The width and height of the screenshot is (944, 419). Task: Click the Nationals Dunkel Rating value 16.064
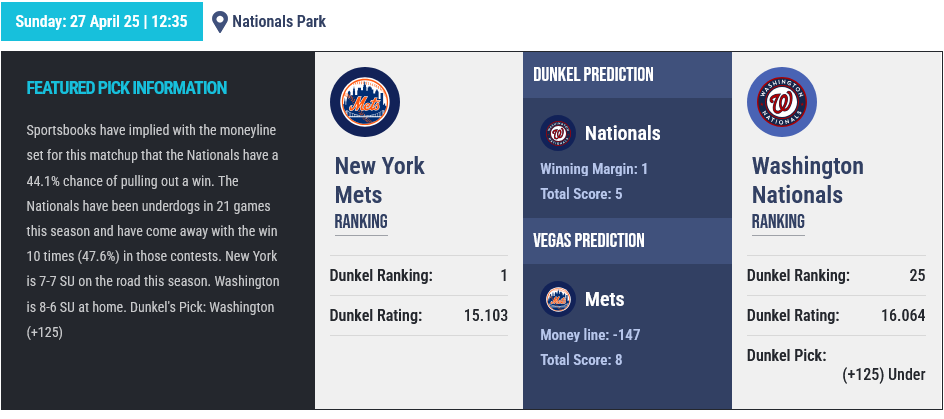[x=903, y=316]
